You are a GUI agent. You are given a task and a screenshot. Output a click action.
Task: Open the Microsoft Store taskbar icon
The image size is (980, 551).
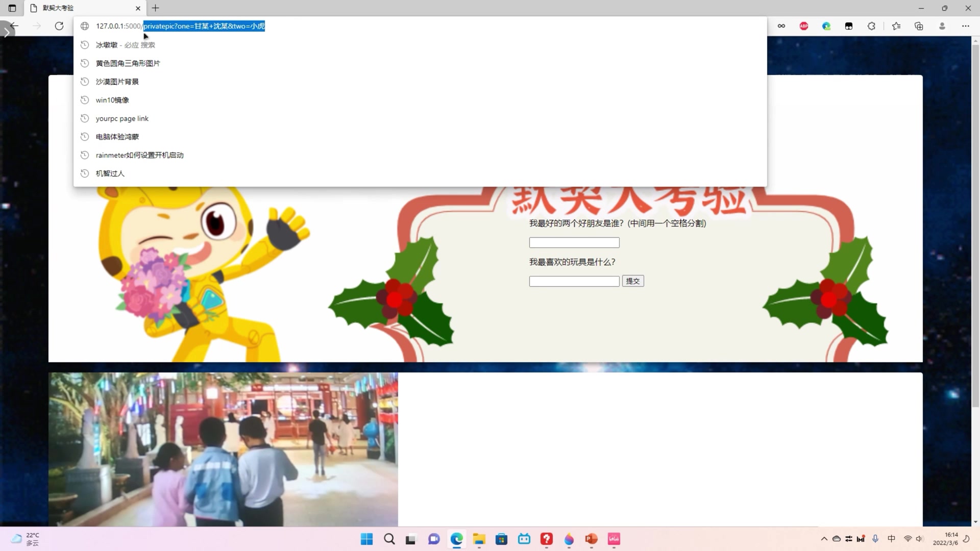point(502,539)
